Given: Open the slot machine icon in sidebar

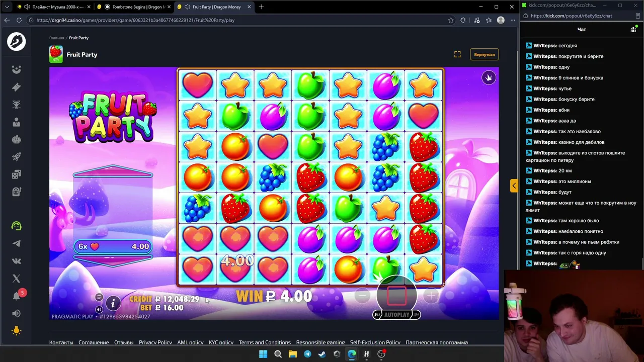Looking at the screenshot, I should pyautogui.click(x=16, y=192).
